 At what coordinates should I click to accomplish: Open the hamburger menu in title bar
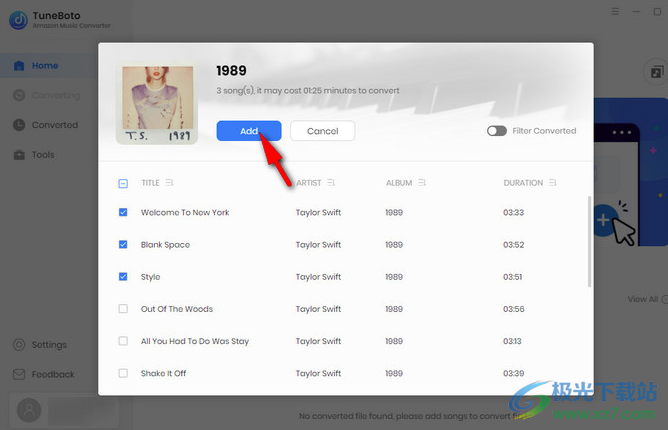coord(615,12)
